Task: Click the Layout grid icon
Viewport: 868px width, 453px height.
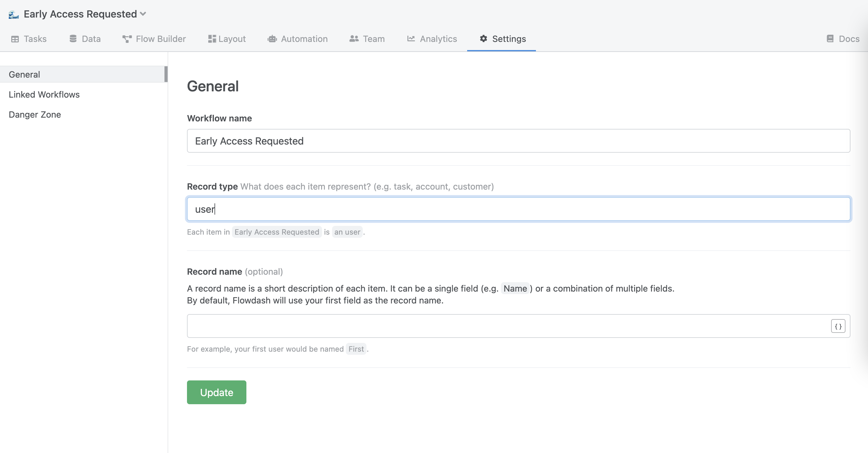Action: coord(212,39)
